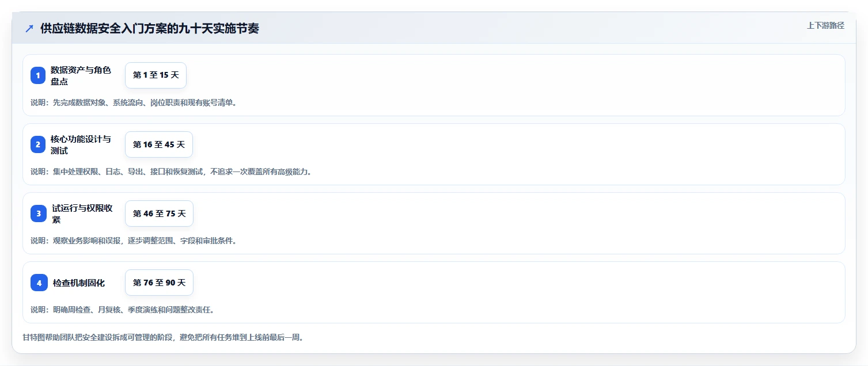Click the step 1 number badge
The height and width of the screenshot is (366, 868).
[38, 75]
